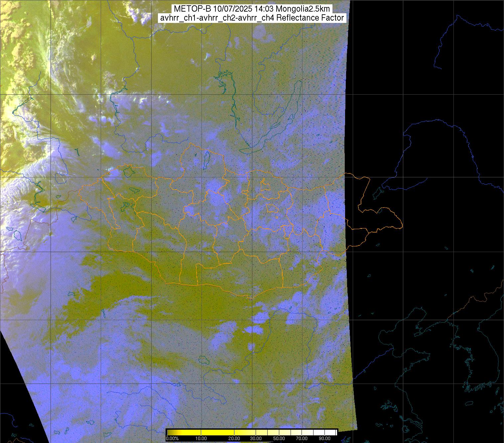The width and height of the screenshot is (504, 443).
Task: Click the 0.00% label on the color scale
Action: (x=173, y=438)
